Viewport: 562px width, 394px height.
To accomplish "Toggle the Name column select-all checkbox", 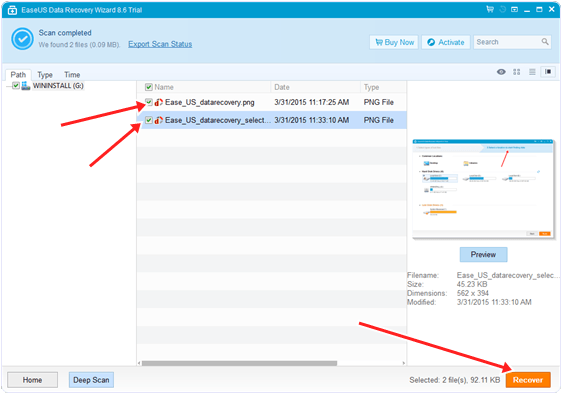I will pos(149,87).
